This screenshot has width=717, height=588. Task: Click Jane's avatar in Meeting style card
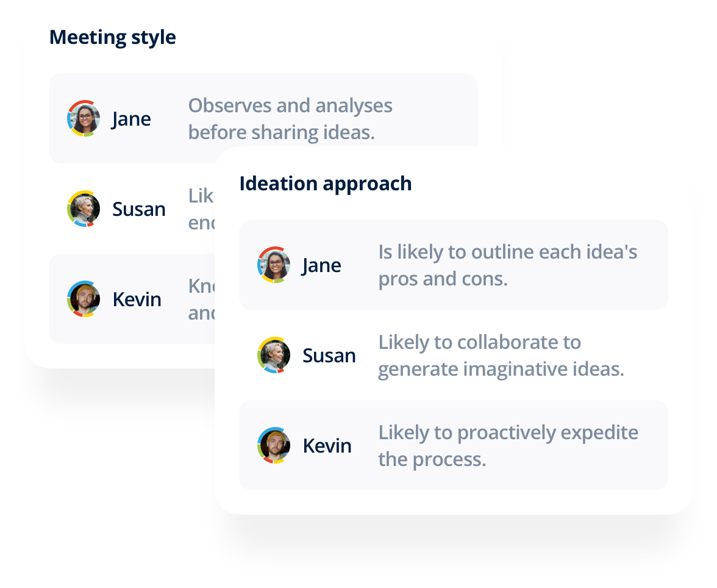coord(84,118)
